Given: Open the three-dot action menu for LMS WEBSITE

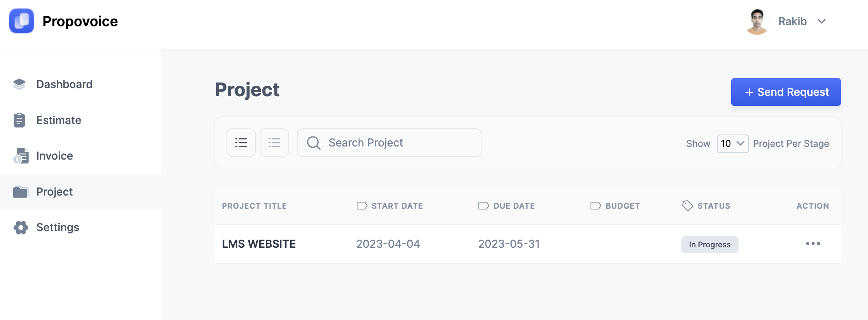Looking at the screenshot, I should click(813, 243).
